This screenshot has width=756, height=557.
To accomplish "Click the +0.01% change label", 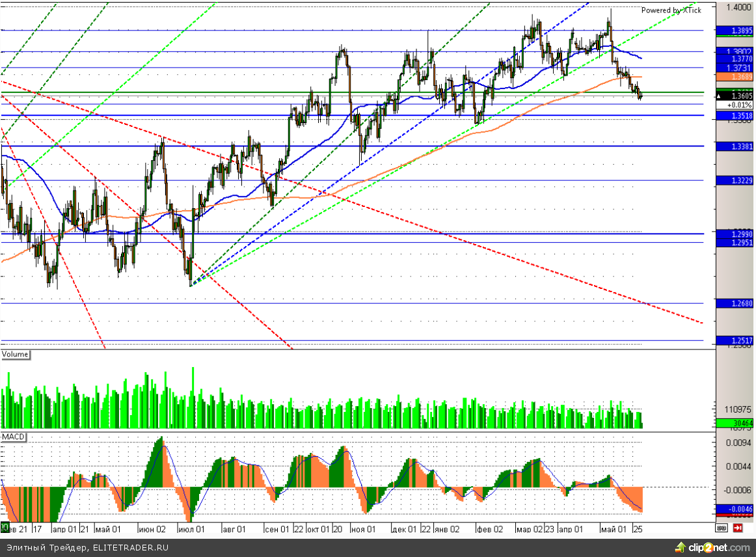I will (735, 105).
